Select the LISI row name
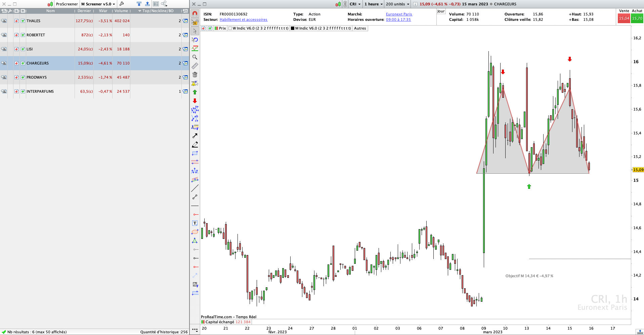The width and height of the screenshot is (644, 335). [30, 49]
